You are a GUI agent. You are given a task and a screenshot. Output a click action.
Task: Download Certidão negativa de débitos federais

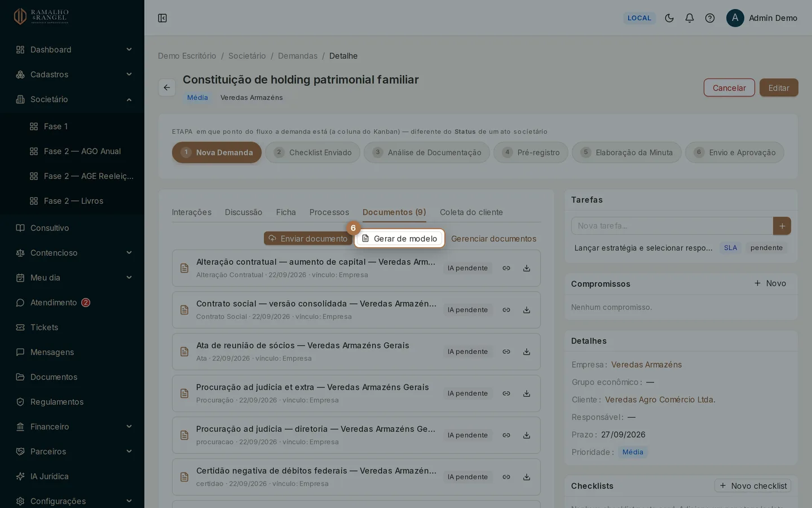(x=527, y=477)
